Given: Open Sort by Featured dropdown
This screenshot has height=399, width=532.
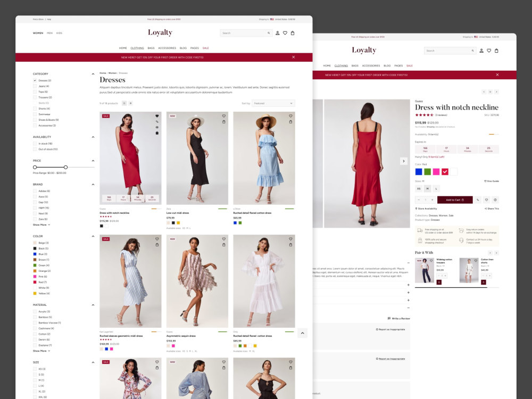Looking at the screenshot, I should [x=273, y=103].
